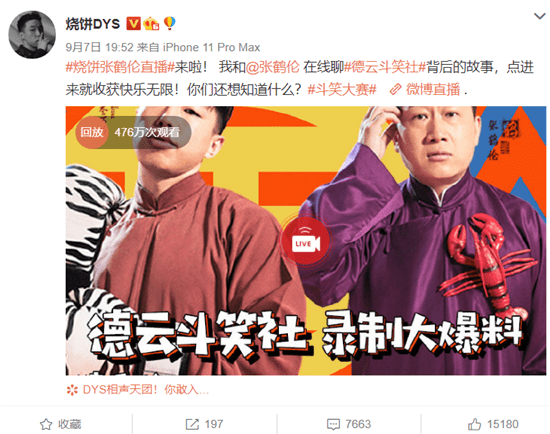Click the 9月7日 19:52 post timestamp
Image resolution: width=550 pixels, height=434 pixels.
[x=100, y=47]
